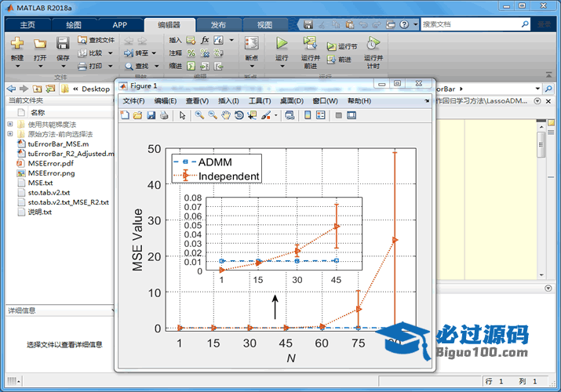Switch to the 绘图 (Plots) tab
Screen dimensions: 561x392
click(73, 24)
